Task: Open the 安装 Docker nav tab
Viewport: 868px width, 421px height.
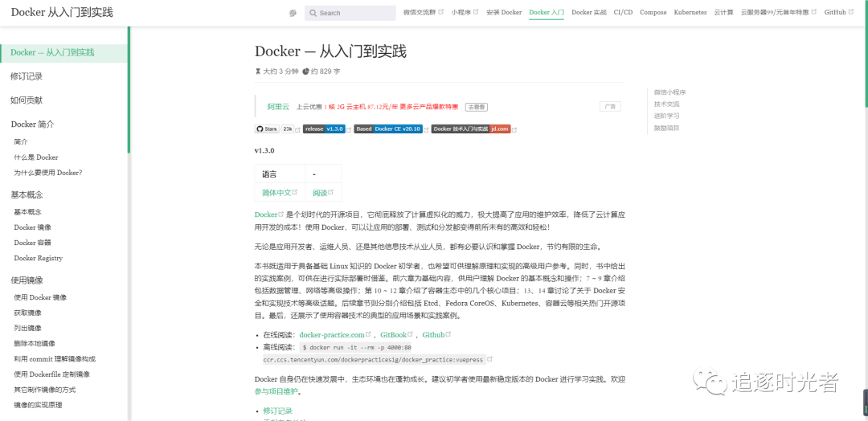Action: [x=504, y=12]
